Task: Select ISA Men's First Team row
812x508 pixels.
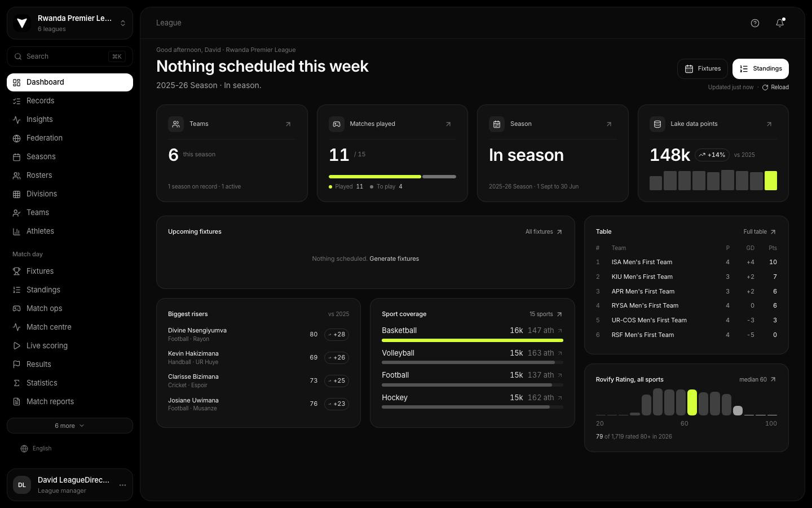Action: 686,262
